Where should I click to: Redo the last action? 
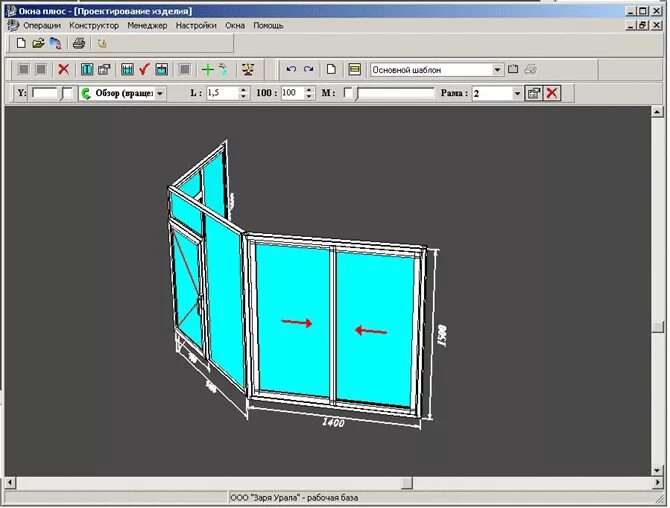[x=309, y=69]
